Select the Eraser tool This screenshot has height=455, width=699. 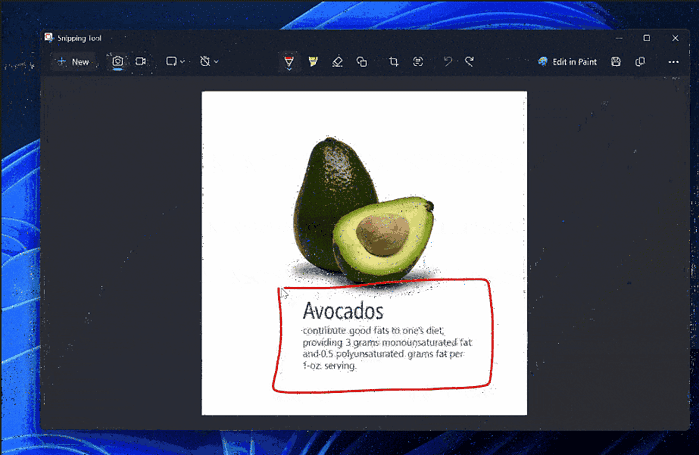tap(337, 61)
